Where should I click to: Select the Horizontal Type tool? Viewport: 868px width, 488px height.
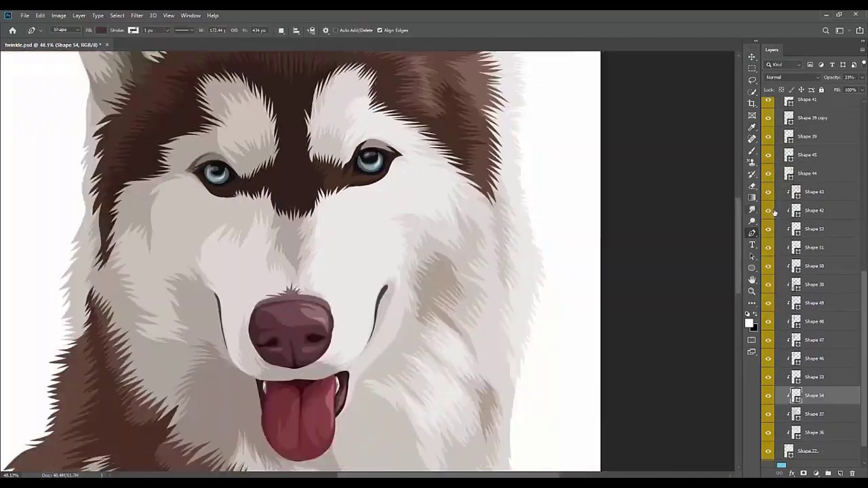[752, 245]
